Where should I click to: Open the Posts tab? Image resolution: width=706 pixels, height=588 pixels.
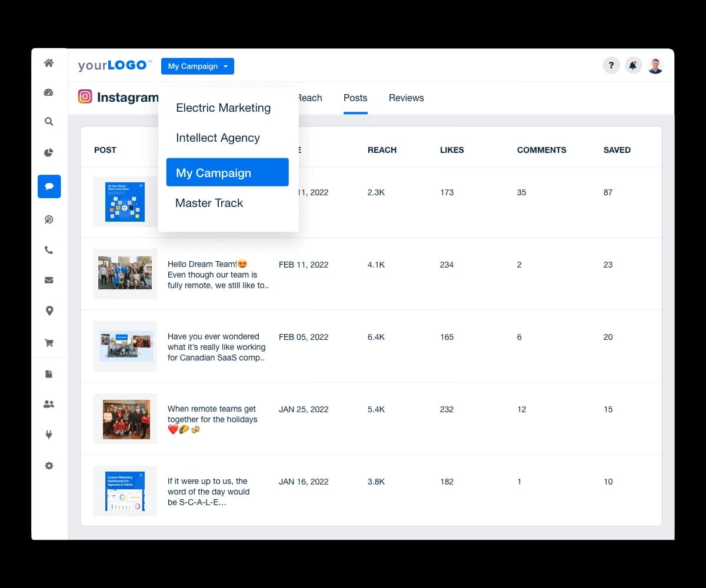355,98
